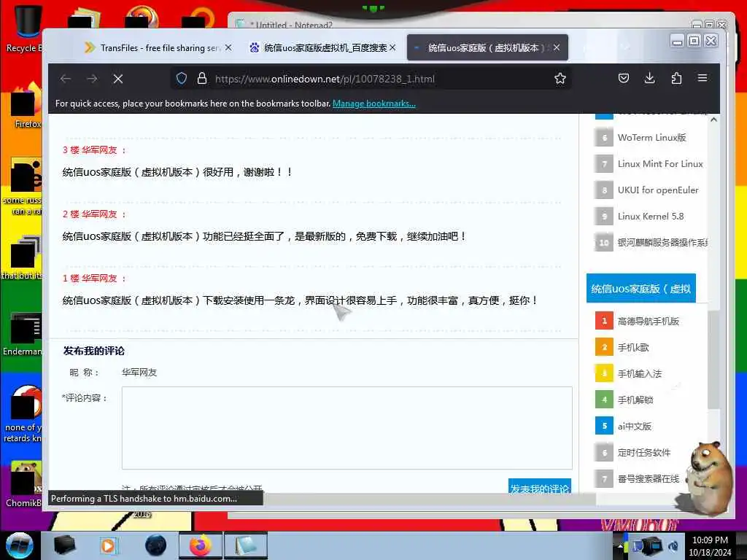Image resolution: width=747 pixels, height=560 pixels.
Task: Open the Manage bookmarks link
Action: (374, 104)
